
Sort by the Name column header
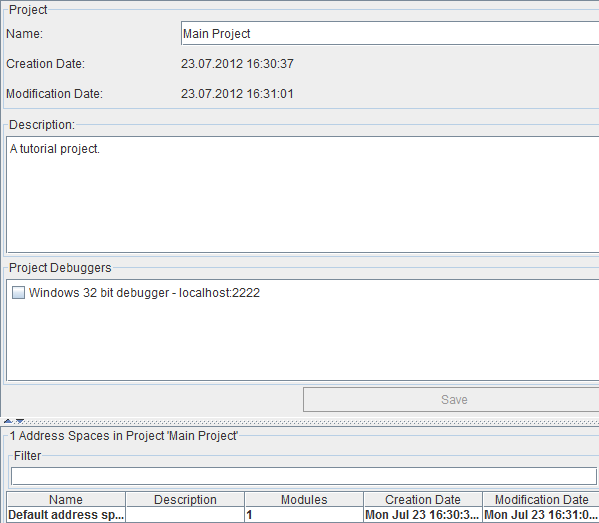66,499
